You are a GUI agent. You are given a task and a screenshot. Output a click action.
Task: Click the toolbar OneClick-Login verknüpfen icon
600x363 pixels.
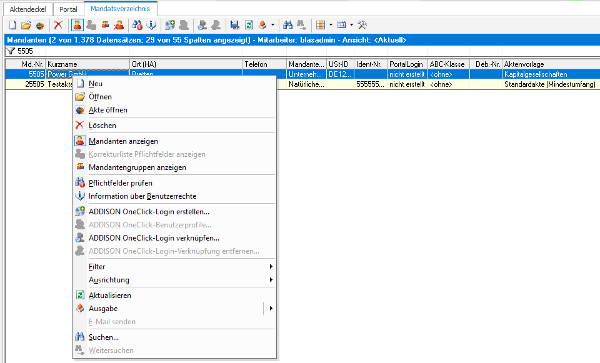pyautogui.click(x=202, y=25)
